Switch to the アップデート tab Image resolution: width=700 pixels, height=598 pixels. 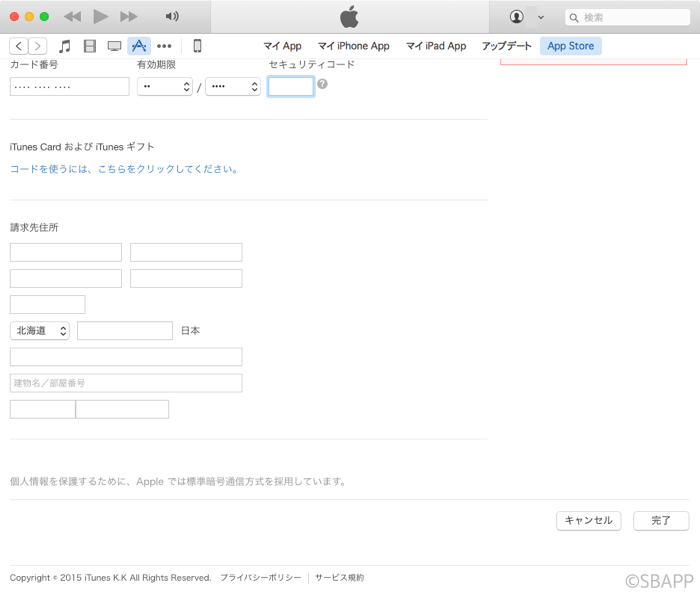tap(506, 46)
